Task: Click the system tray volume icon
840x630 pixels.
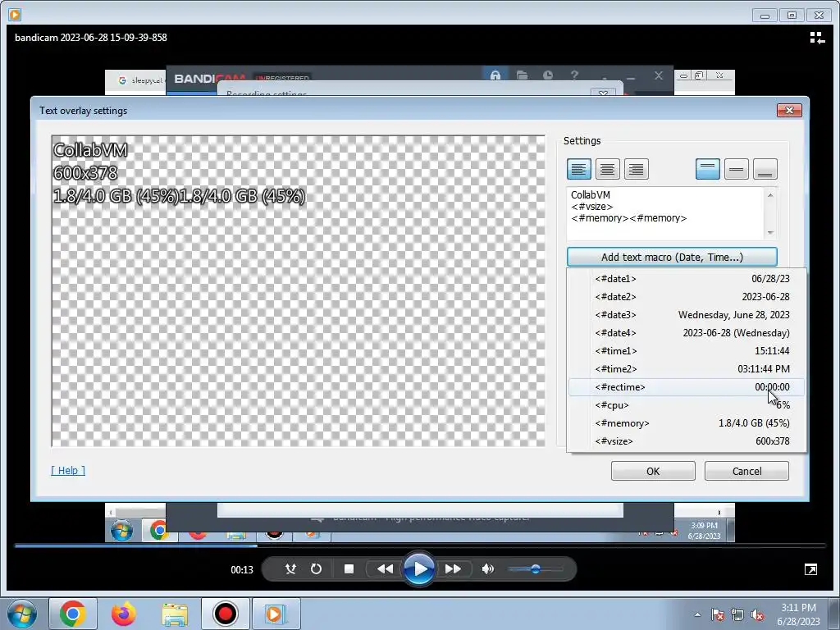Action: pyautogui.click(x=757, y=614)
